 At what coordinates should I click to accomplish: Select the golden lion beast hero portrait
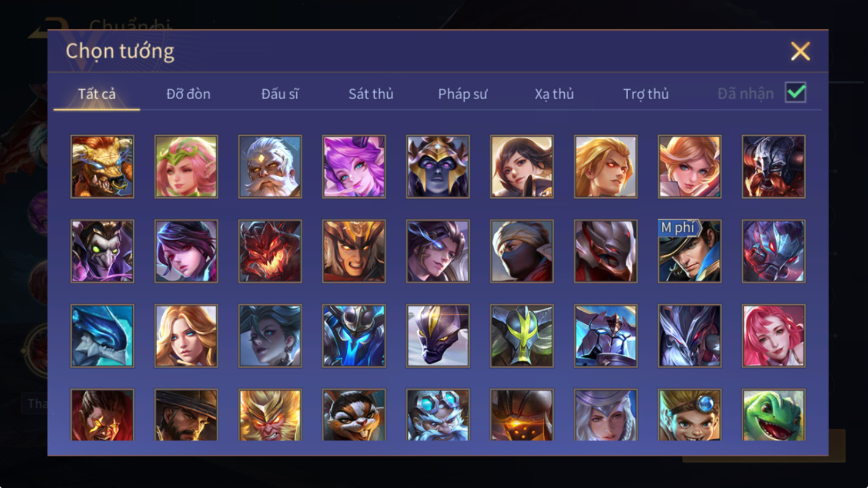(102, 167)
